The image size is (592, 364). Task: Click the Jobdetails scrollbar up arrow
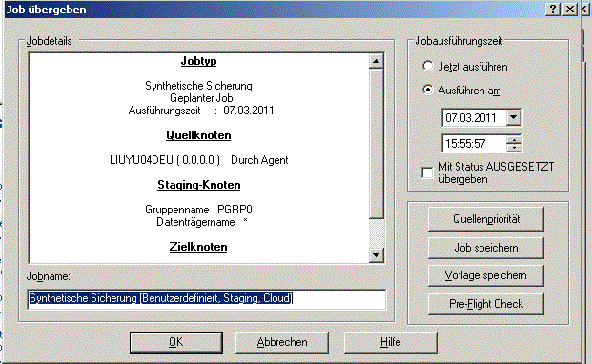click(x=376, y=61)
